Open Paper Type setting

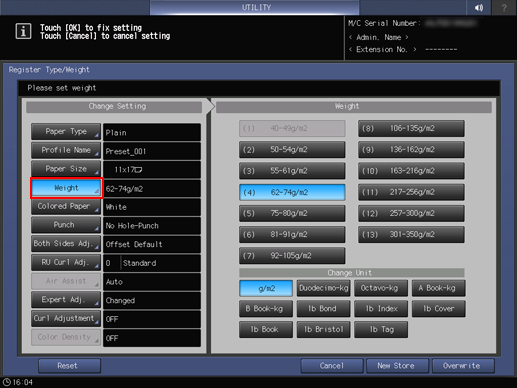point(66,132)
